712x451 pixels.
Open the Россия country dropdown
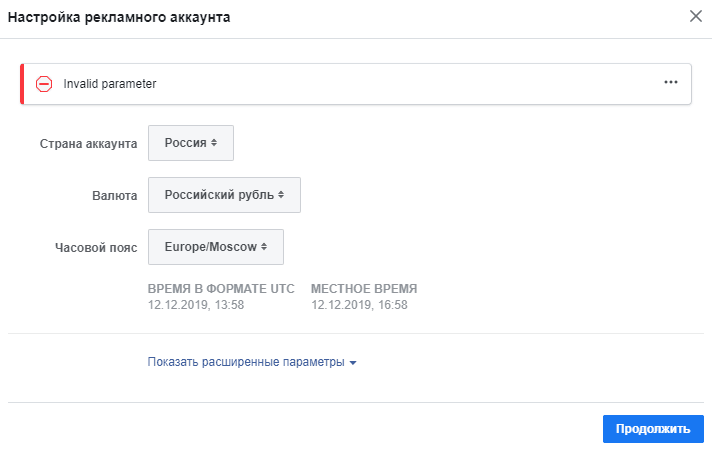[x=190, y=143]
